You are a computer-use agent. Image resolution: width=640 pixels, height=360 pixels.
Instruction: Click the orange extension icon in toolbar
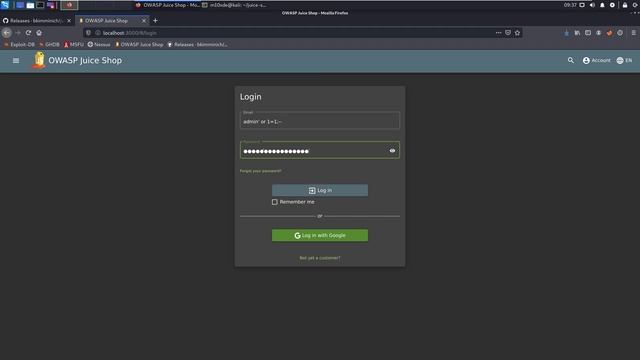point(609,33)
